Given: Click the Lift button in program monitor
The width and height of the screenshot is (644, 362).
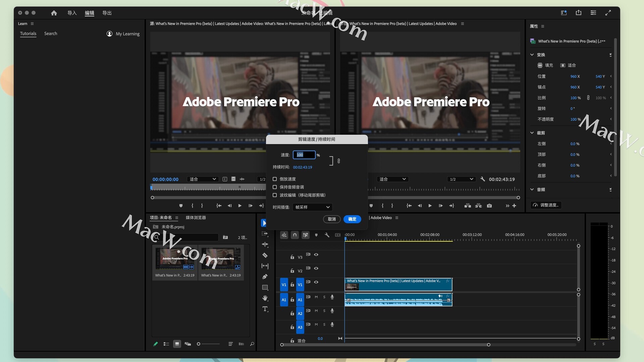Looking at the screenshot, I should pos(468,205).
